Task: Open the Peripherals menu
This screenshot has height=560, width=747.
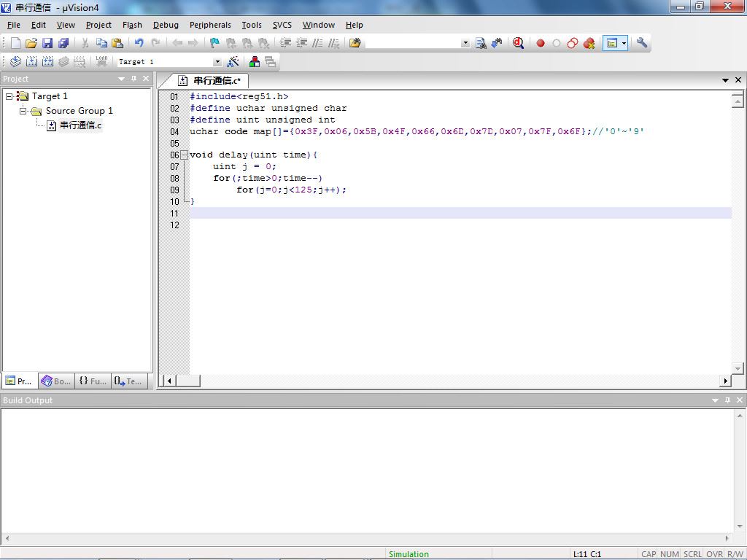Action: coord(210,25)
